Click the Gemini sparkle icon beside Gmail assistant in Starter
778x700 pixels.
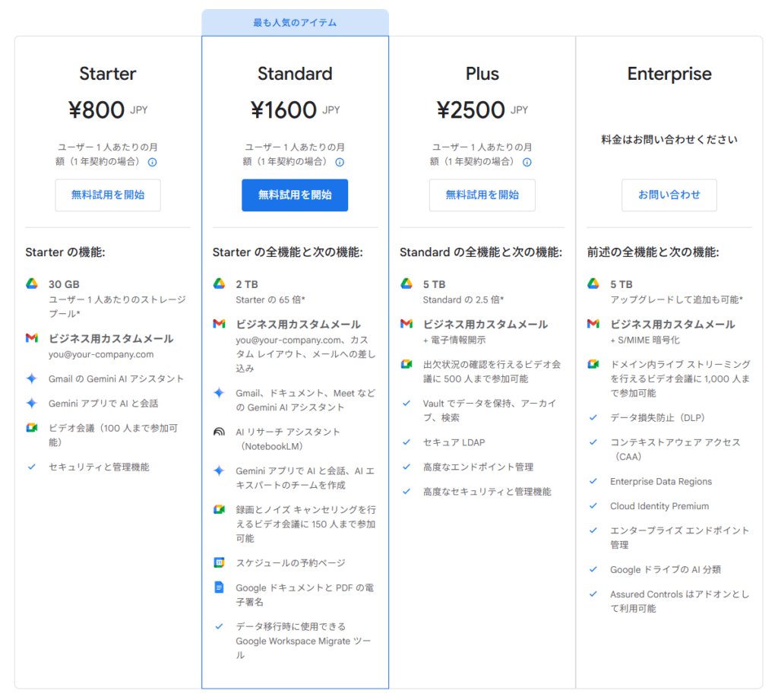[32, 379]
